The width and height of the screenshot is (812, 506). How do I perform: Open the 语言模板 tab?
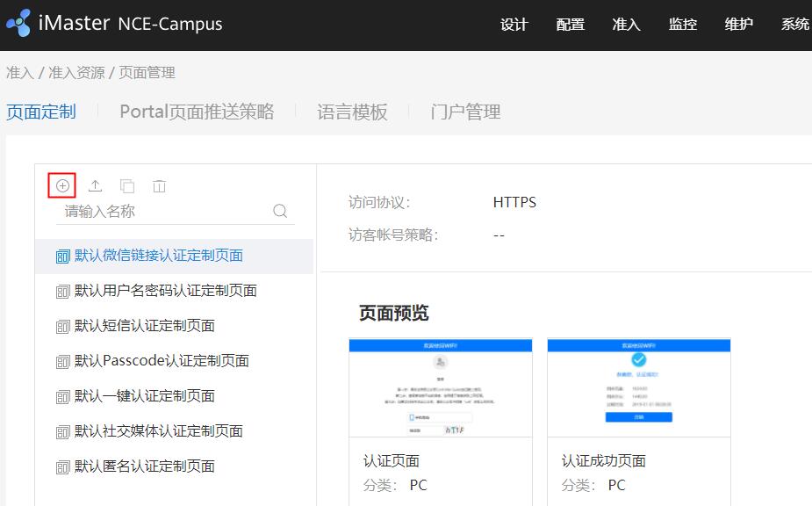click(x=350, y=112)
